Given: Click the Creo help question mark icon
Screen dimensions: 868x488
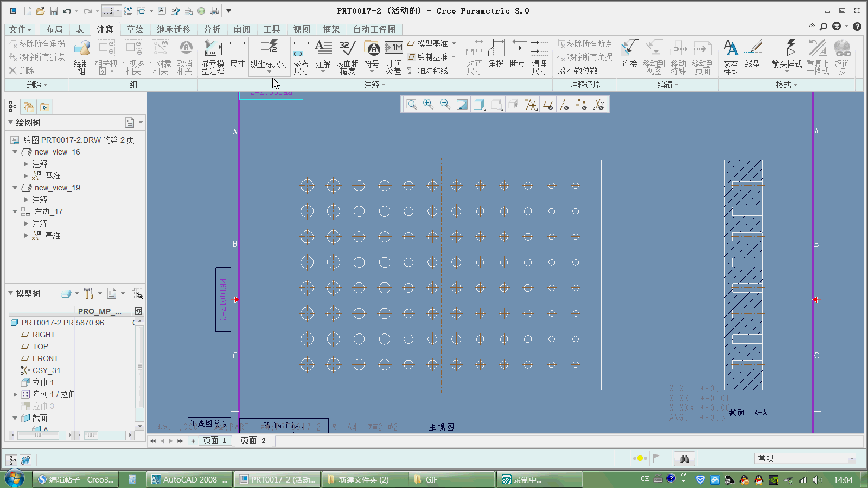Looking at the screenshot, I should click(x=857, y=26).
